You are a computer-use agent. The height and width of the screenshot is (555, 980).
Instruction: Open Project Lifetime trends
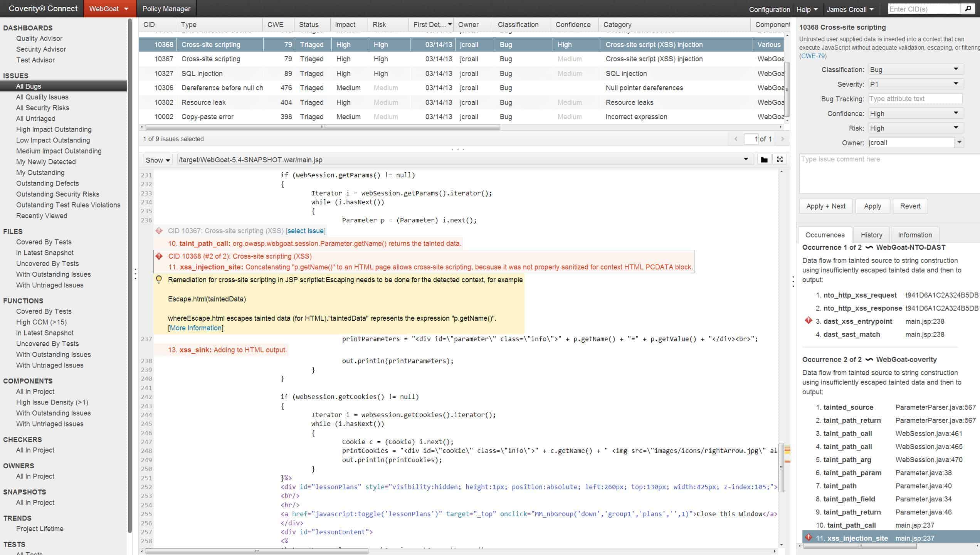tap(40, 529)
